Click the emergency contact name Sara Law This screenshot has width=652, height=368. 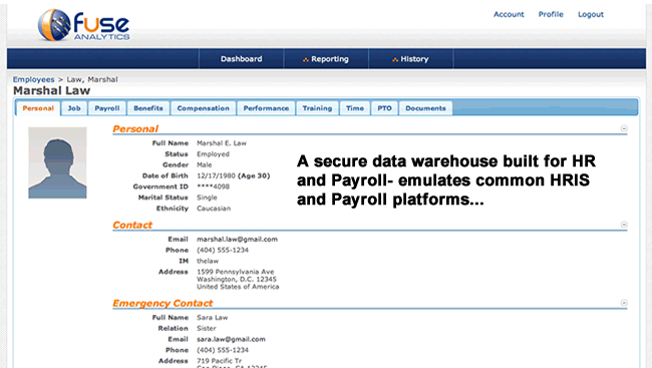click(x=212, y=318)
